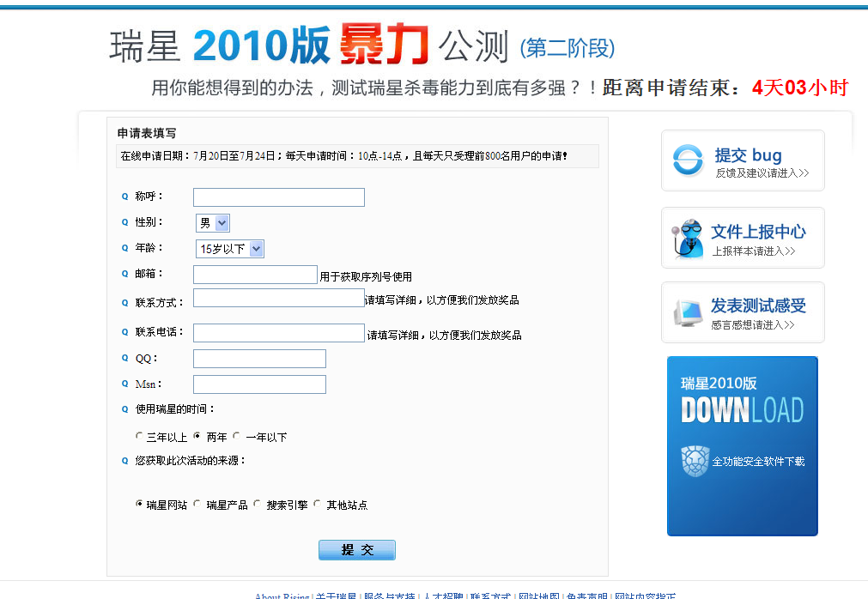Click the lion shield icon in download banner
This screenshot has width=868, height=599.
pos(695,462)
